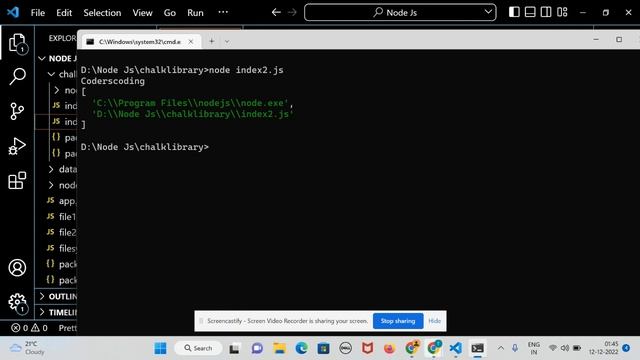640x360 pixels.
Task: Toggle the primary side bar layout icon
Action: 514,12
